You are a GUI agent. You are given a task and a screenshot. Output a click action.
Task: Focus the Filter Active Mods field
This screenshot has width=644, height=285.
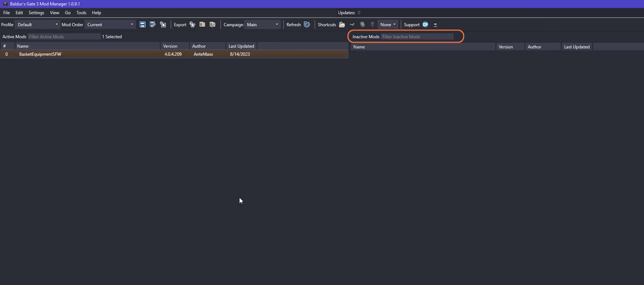tap(64, 37)
